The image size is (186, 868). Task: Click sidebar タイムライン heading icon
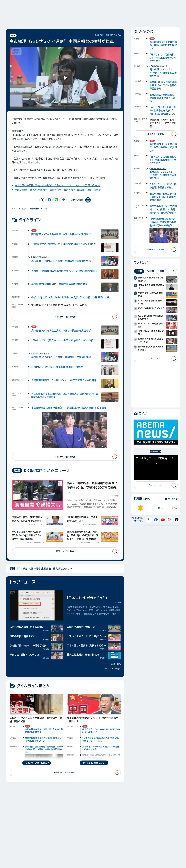point(136,31)
